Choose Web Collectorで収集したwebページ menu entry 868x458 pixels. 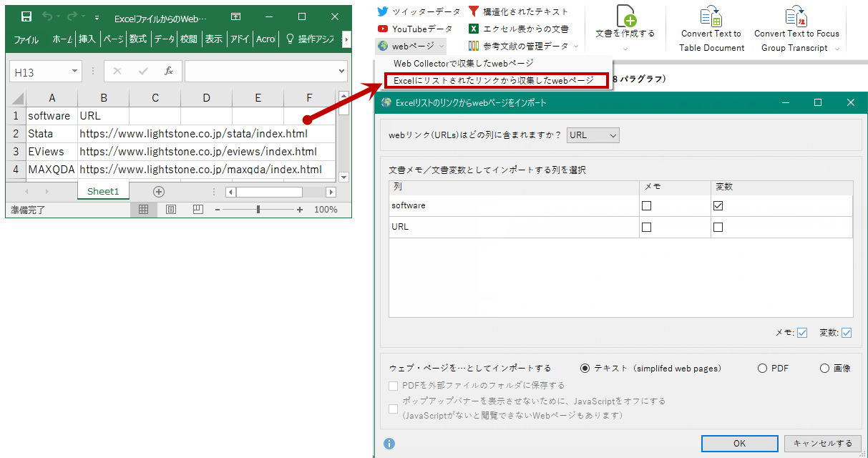(464, 64)
